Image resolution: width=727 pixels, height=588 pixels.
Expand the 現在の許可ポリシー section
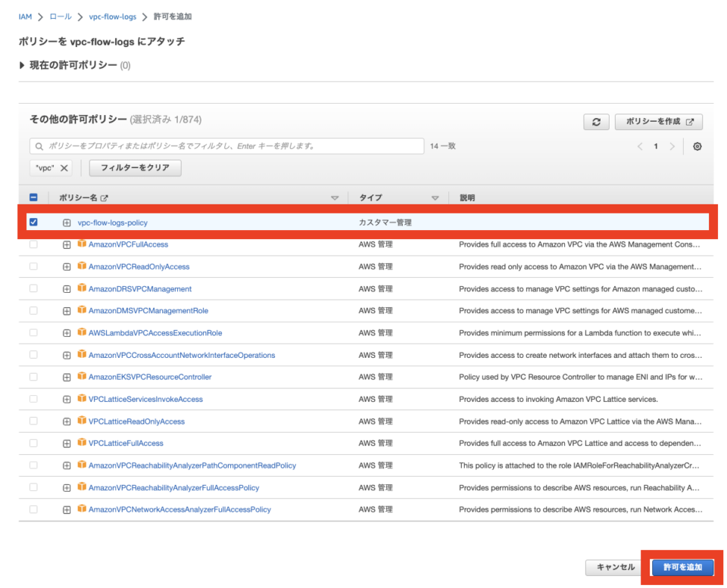coord(21,65)
